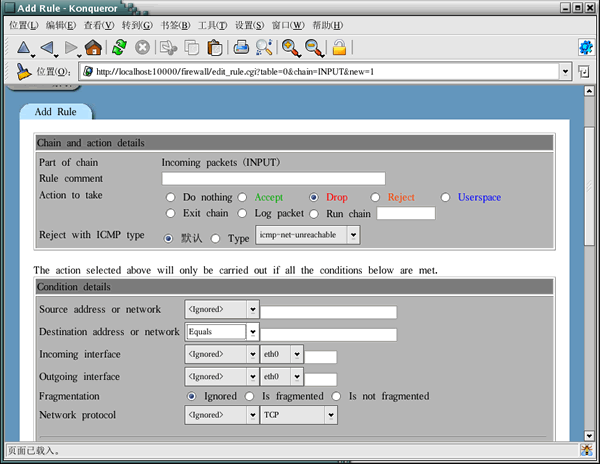The image size is (600, 464).
Task: Open Find in page magnifier icon
Action: click(x=264, y=48)
